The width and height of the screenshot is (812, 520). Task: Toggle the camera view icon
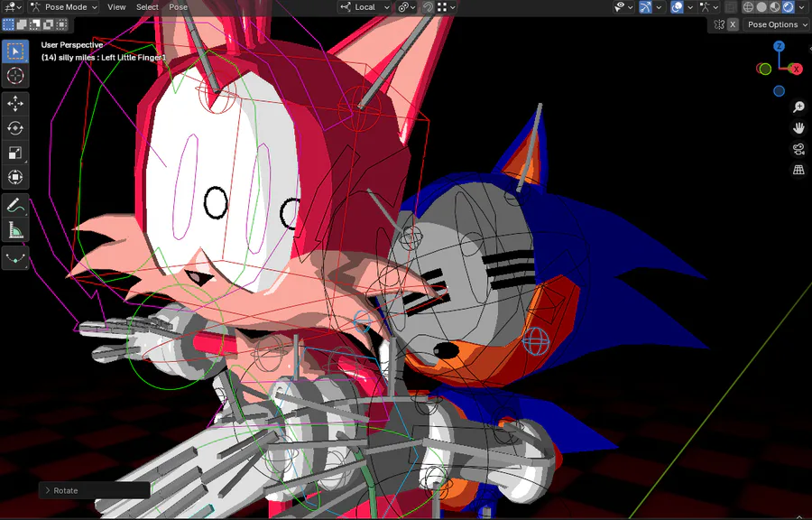pos(798,149)
